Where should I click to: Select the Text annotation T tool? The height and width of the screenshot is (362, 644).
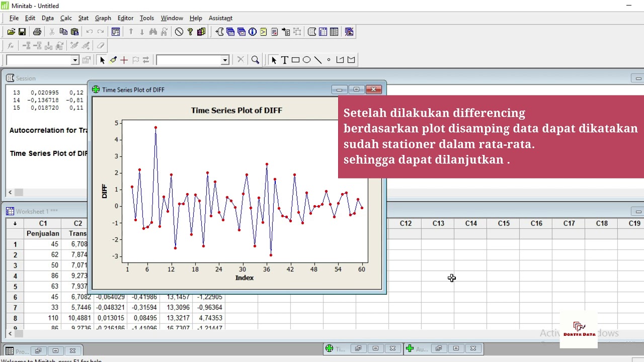pos(285,60)
